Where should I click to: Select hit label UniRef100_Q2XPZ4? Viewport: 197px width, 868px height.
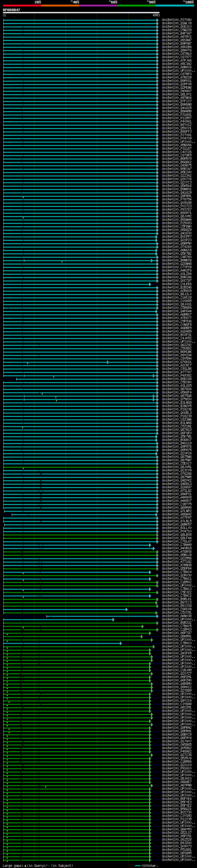[x=177, y=454]
